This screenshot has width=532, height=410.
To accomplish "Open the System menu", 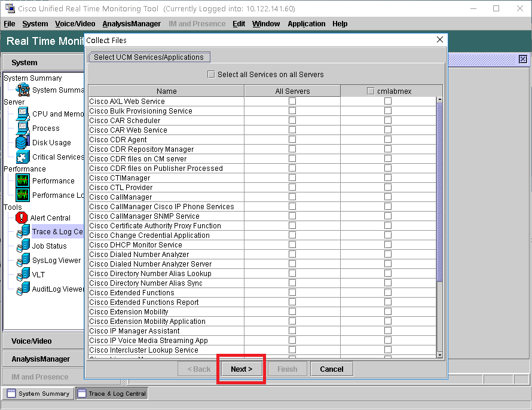I will [35, 24].
